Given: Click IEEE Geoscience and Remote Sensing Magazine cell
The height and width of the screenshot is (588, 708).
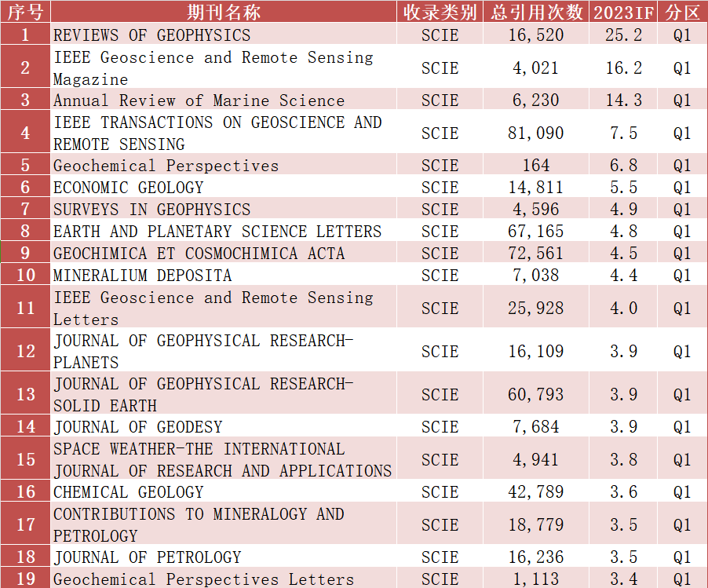Looking at the screenshot, I should 224,68.
